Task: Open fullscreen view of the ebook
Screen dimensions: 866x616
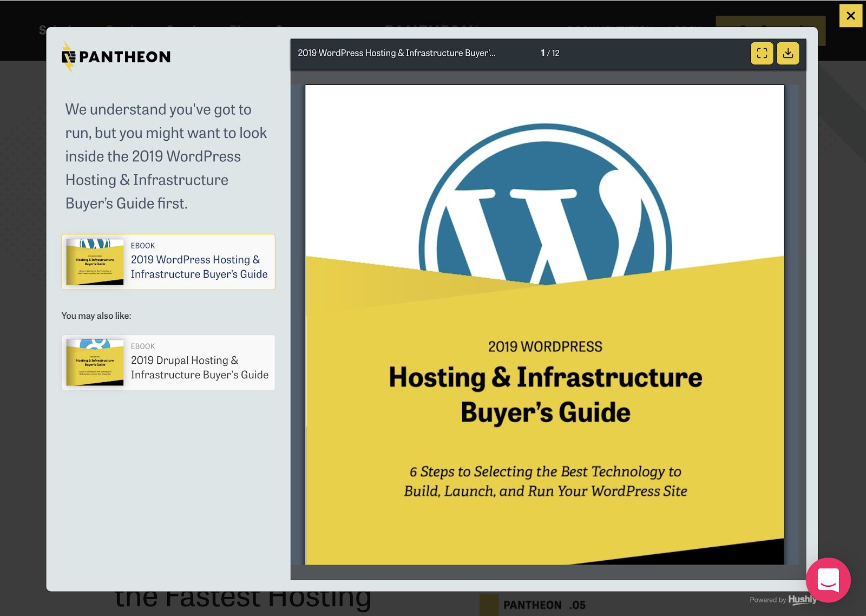Action: tap(762, 53)
